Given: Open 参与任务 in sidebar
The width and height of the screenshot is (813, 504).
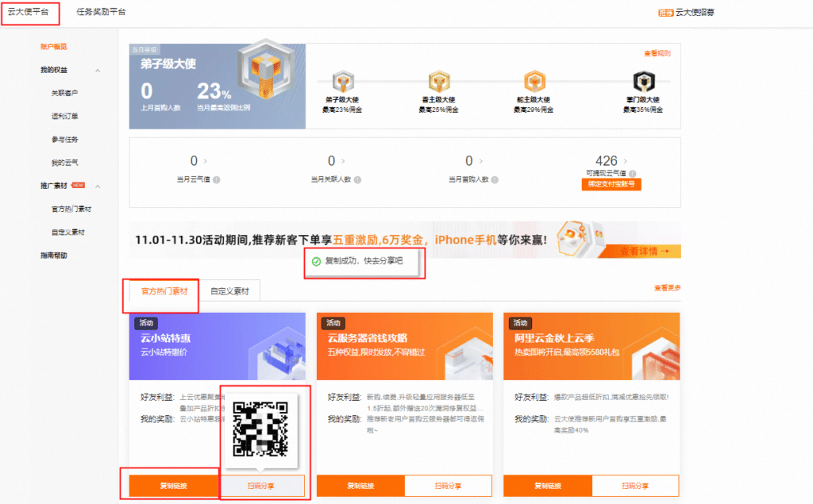Looking at the screenshot, I should (64, 140).
